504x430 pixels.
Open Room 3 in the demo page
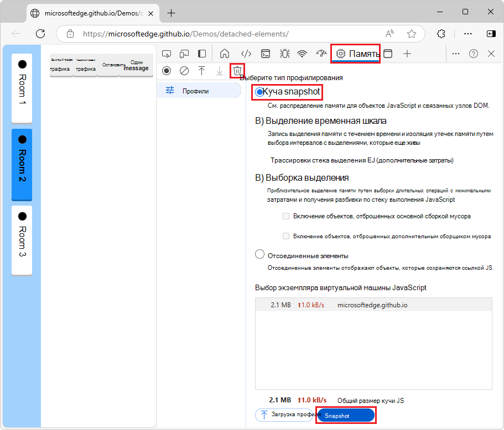pos(22,240)
